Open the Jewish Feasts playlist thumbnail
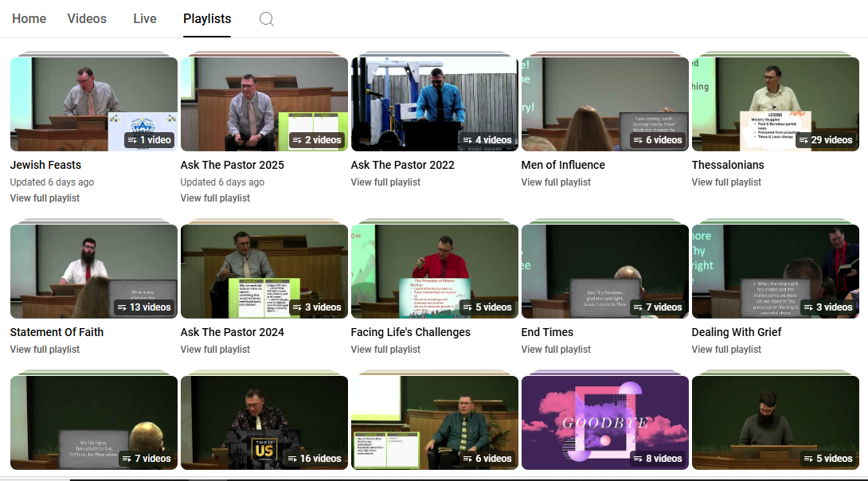 click(x=93, y=104)
